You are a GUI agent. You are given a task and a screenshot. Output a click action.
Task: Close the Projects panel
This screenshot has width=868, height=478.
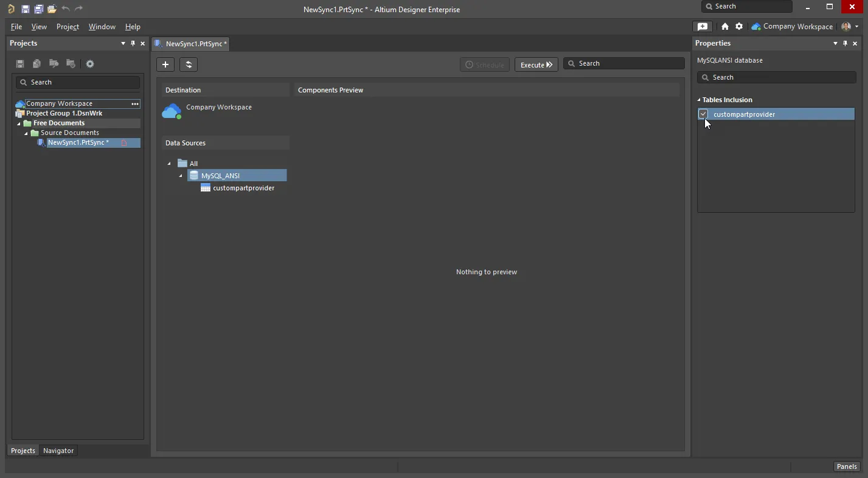coord(143,43)
